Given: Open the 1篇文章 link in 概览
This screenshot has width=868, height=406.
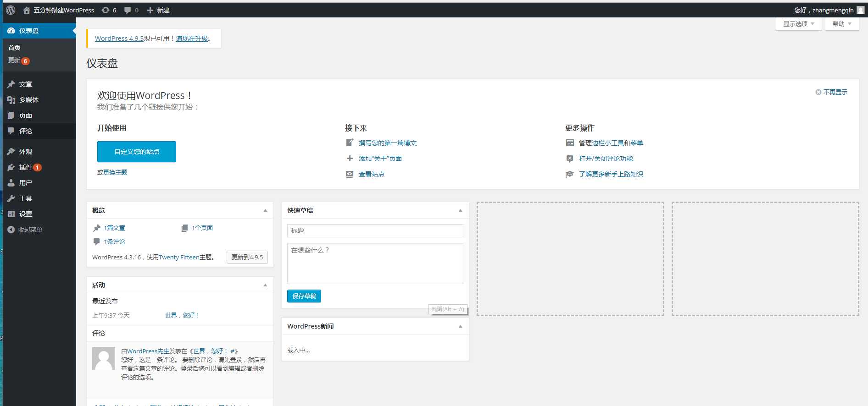Looking at the screenshot, I should (114, 228).
